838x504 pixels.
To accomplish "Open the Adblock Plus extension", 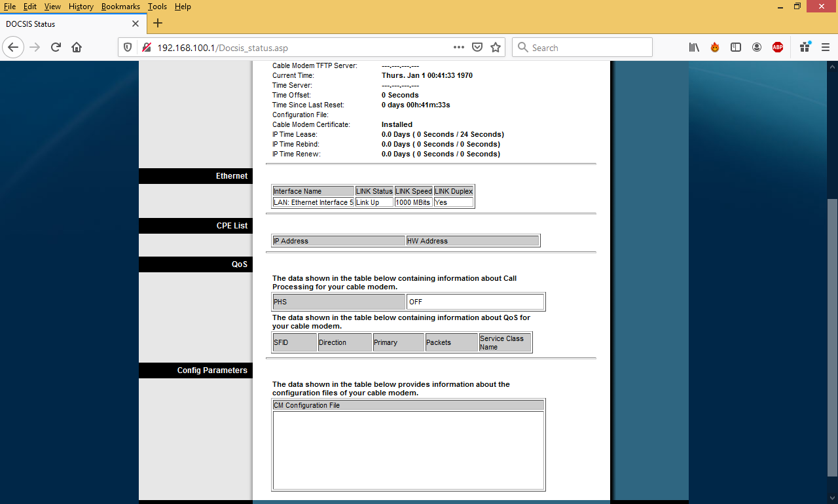I will 778,47.
